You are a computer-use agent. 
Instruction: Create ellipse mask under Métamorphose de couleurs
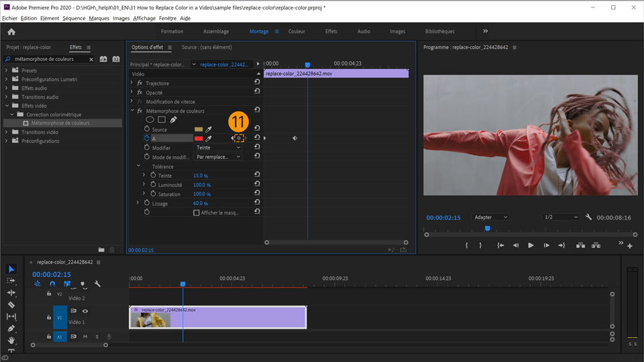[x=150, y=120]
